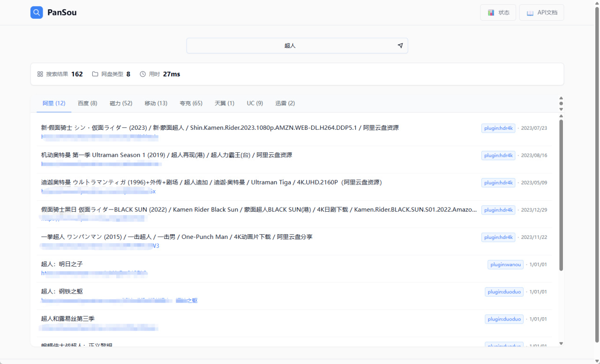Viewport: 600px width, 364px height.
Task: Open the link under 超人和露易丝第三季
Action: click(99, 327)
